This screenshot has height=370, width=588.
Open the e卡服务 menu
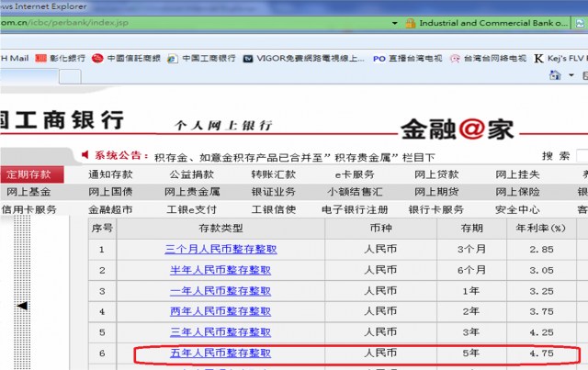coord(355,174)
